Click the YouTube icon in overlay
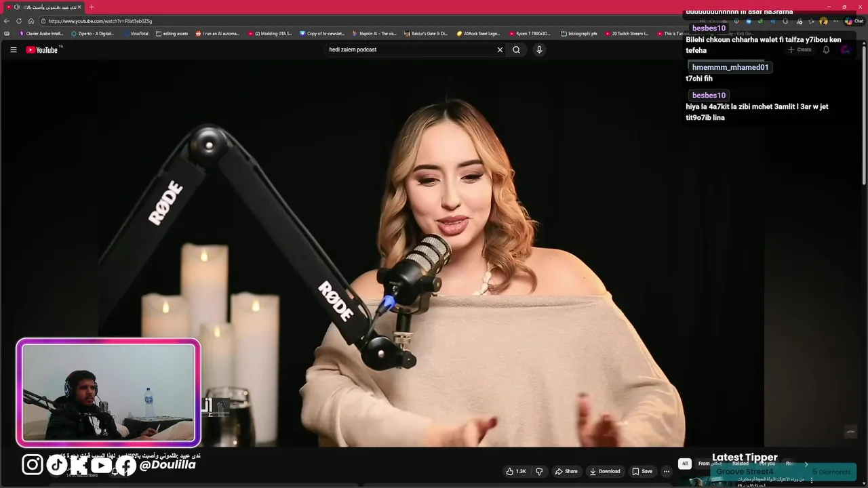 102,465
